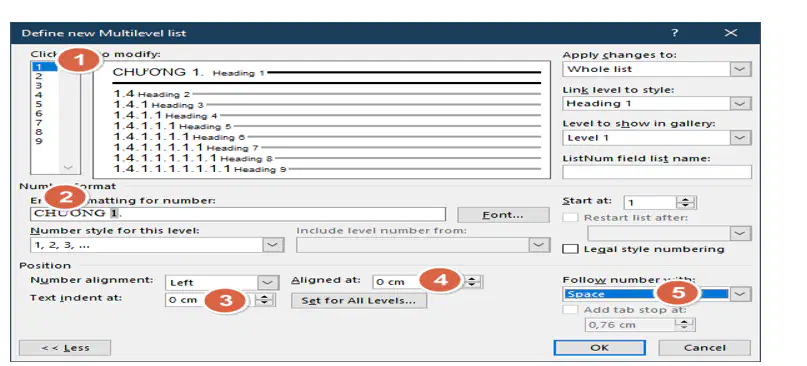Open Level to show in gallery dropdown

[740, 137]
